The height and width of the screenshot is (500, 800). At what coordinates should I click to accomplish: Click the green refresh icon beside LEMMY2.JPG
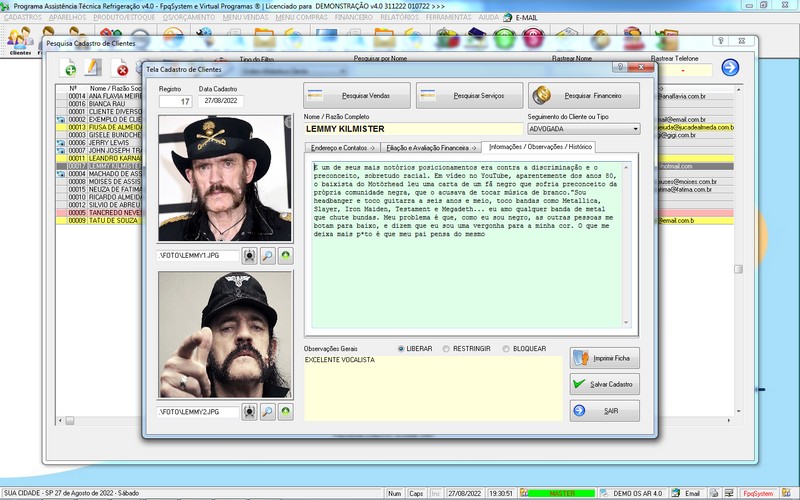(286, 411)
